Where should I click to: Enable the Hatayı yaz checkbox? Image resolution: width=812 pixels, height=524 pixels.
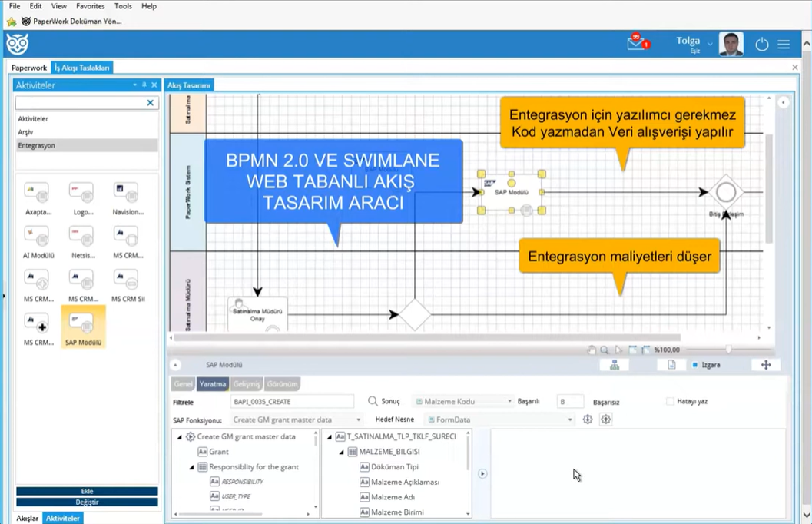tap(670, 401)
